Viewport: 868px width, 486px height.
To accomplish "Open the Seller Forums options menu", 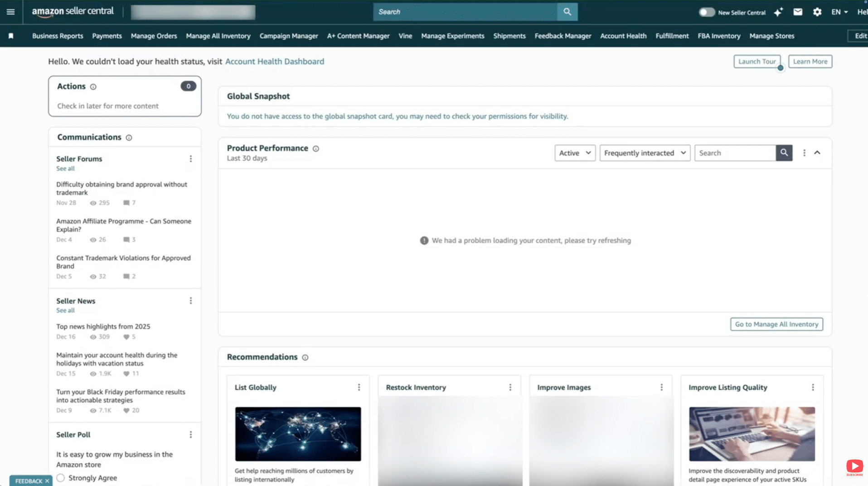I will point(190,158).
